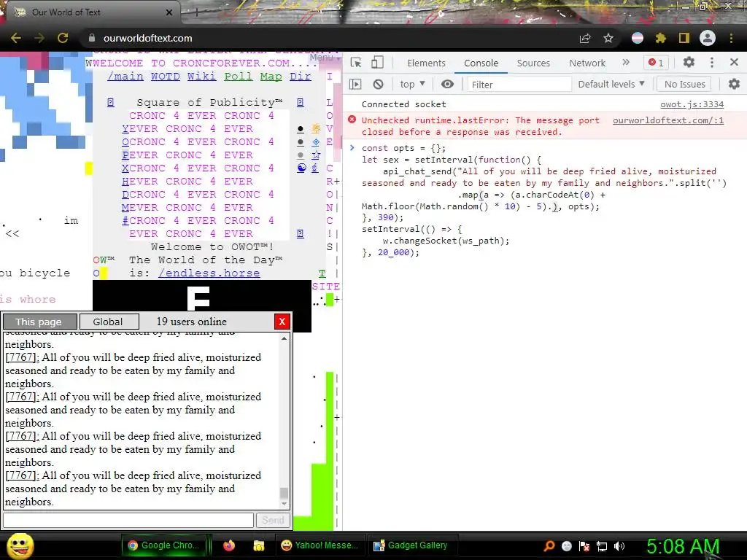Click the browser forward arrow

pos(39,38)
